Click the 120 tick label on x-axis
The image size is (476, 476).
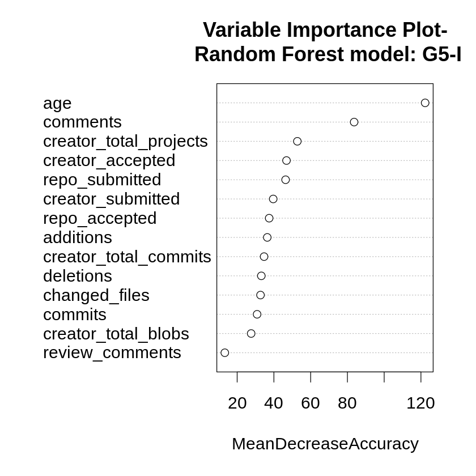[x=420, y=403]
